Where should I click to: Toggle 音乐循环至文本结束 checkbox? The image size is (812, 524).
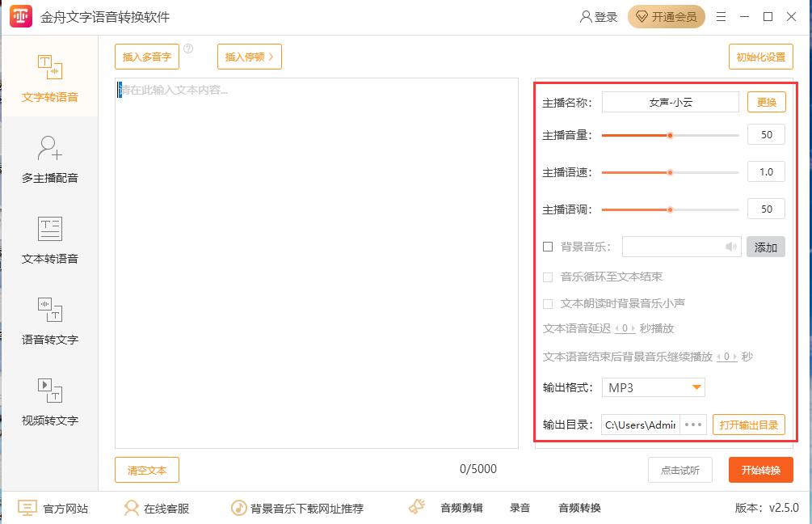[x=548, y=277]
